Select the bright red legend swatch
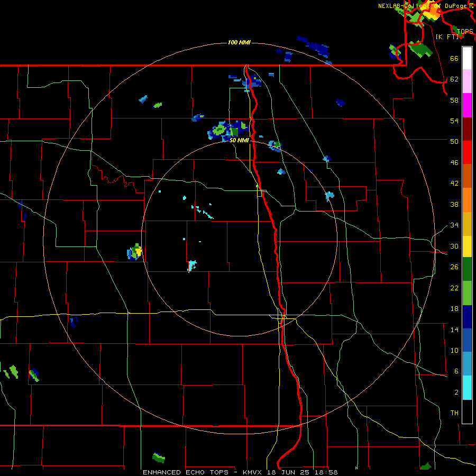Screen dimensions: 476x476 467,152
